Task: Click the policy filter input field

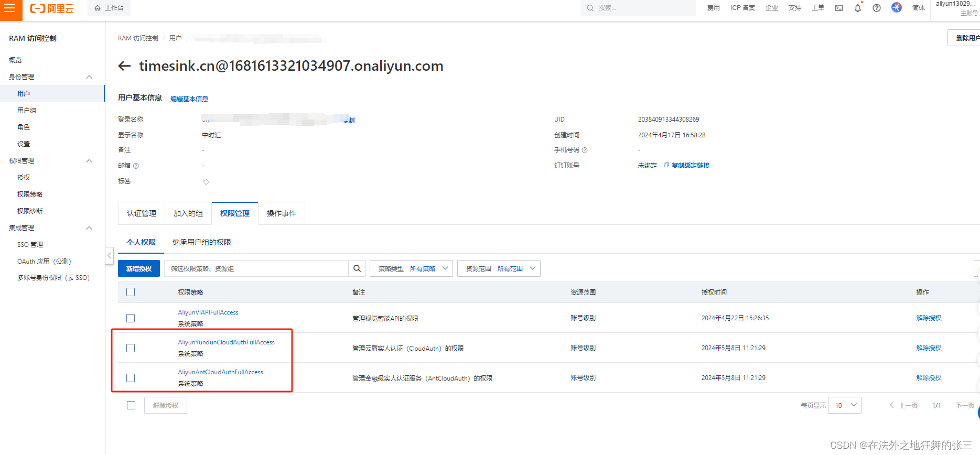Action: pos(256,268)
